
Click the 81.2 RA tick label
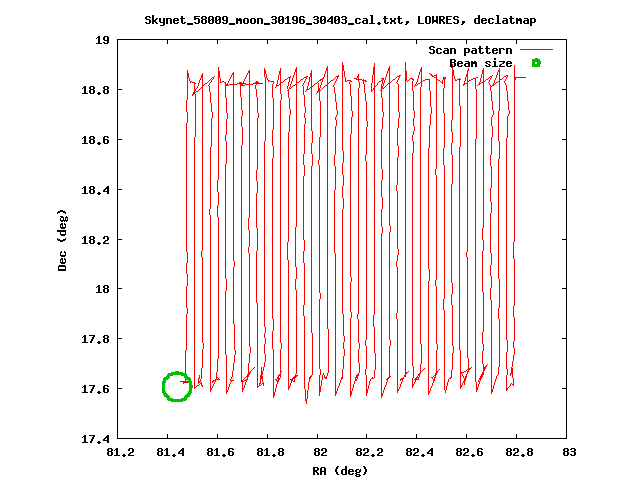click(120, 452)
